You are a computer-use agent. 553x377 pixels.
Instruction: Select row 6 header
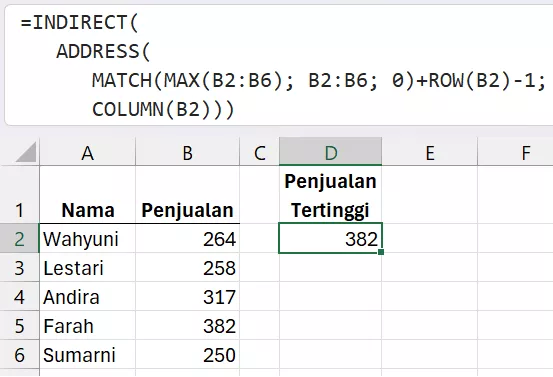pos(19,354)
